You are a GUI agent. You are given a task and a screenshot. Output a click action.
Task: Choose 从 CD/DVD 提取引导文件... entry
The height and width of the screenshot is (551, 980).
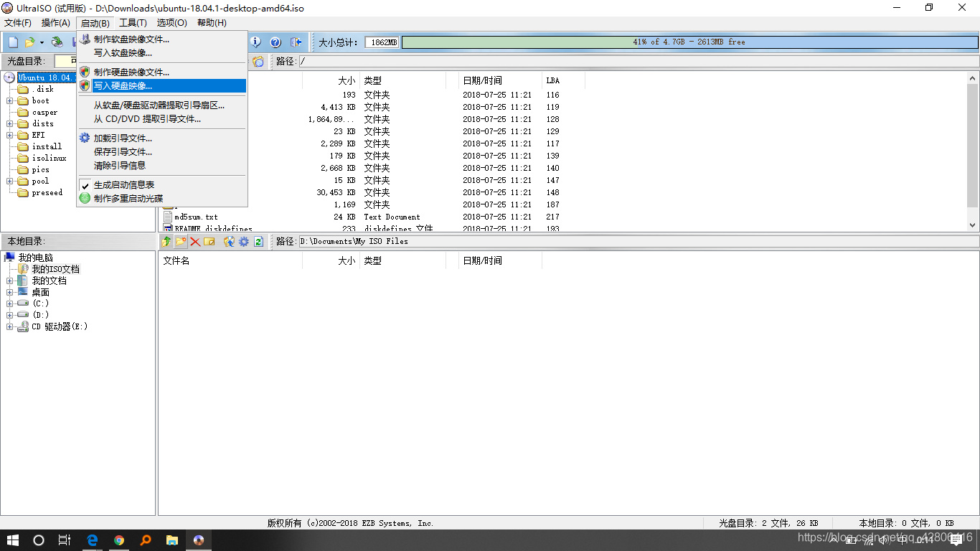click(x=162, y=119)
